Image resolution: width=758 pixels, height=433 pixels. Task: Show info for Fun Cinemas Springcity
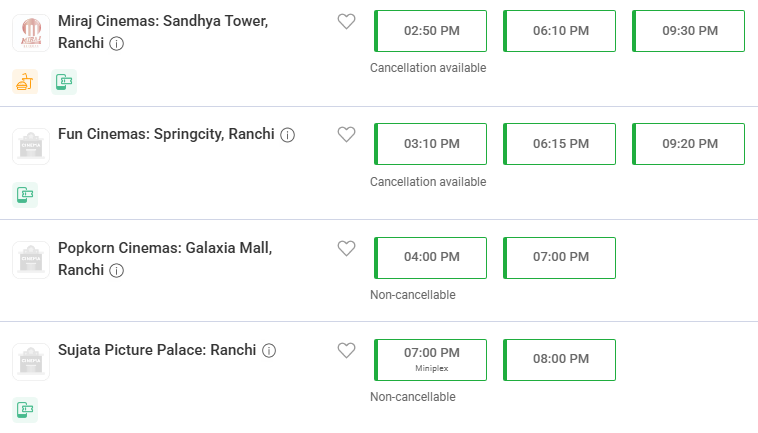pyautogui.click(x=288, y=135)
